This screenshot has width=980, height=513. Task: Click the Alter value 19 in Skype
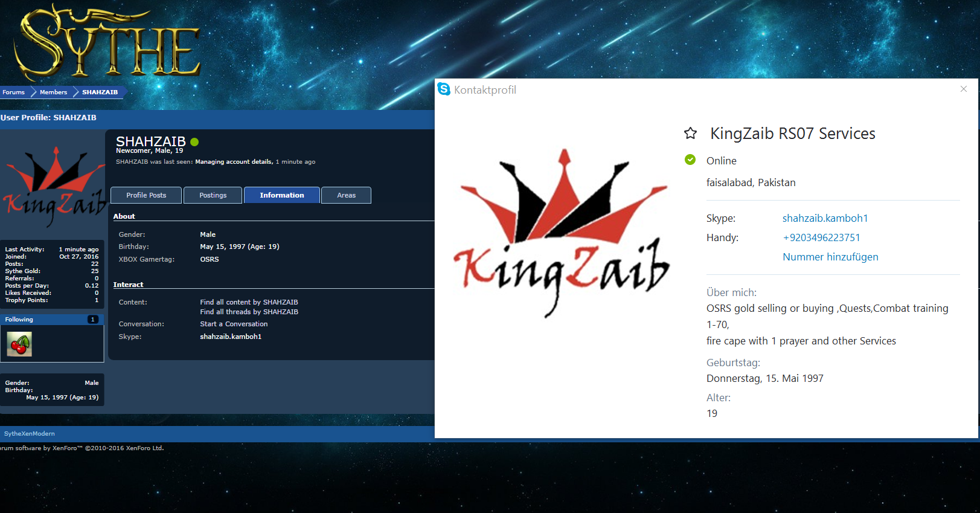(712, 413)
